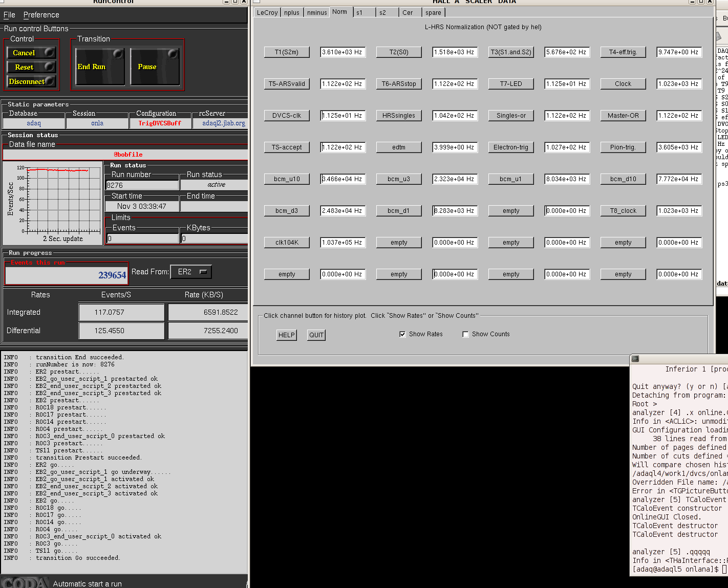Image resolution: width=728 pixels, height=588 pixels.
Task: Open the Read From ER2 dropdown
Action: click(191, 272)
